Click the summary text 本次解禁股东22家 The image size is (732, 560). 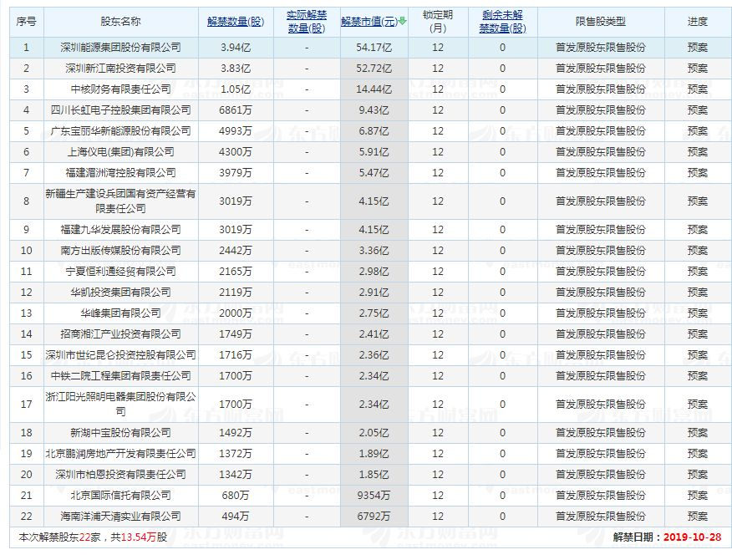click(59, 537)
